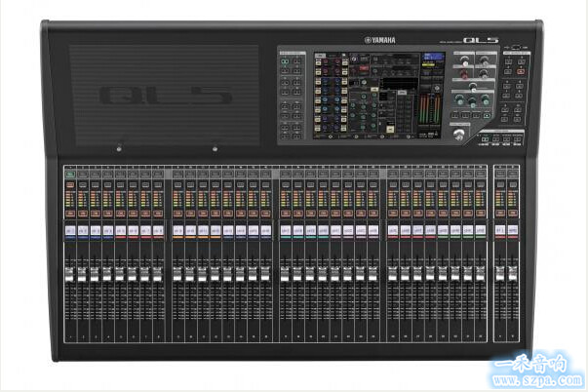The image size is (588, 392).
Task: Toggle the ON key of channel 25
Action: (393, 214)
